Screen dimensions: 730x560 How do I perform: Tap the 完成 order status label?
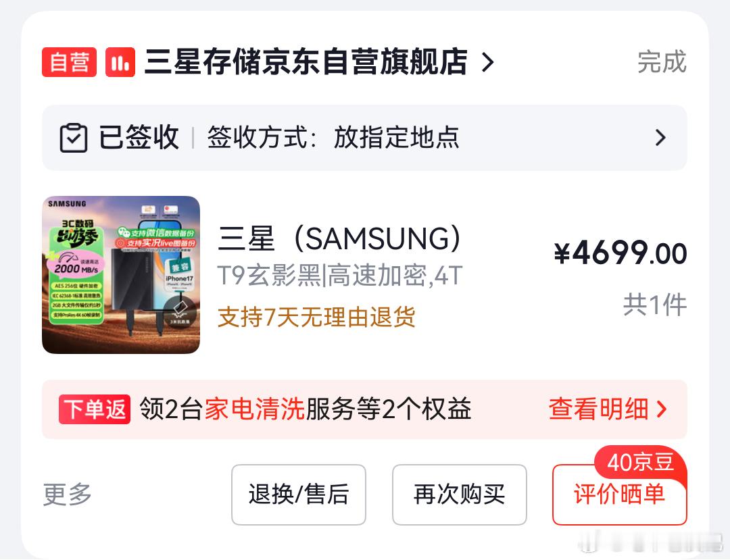tap(662, 62)
